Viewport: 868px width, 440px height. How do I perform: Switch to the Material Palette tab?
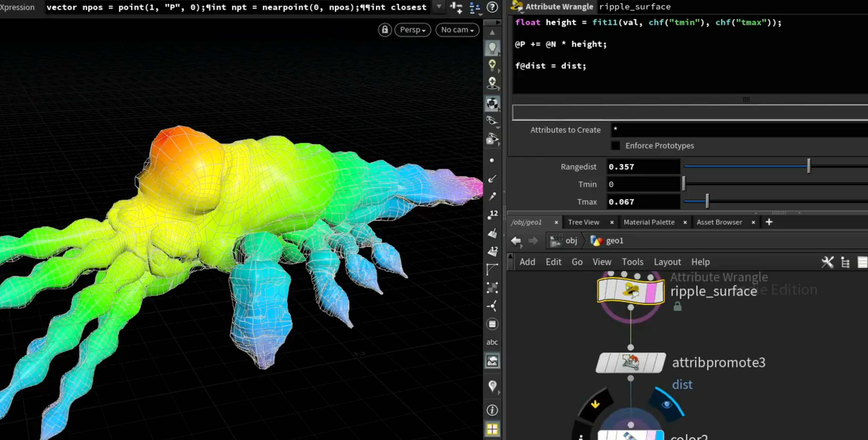click(x=649, y=222)
